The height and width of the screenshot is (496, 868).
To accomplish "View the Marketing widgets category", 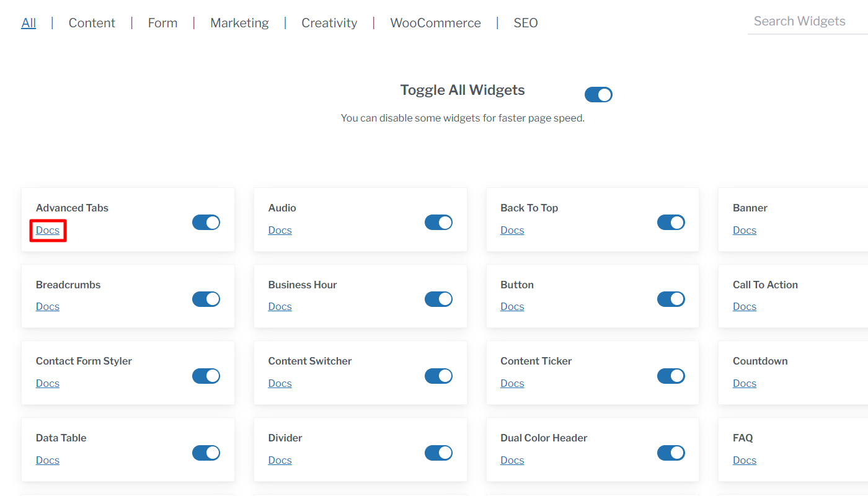I will point(239,22).
